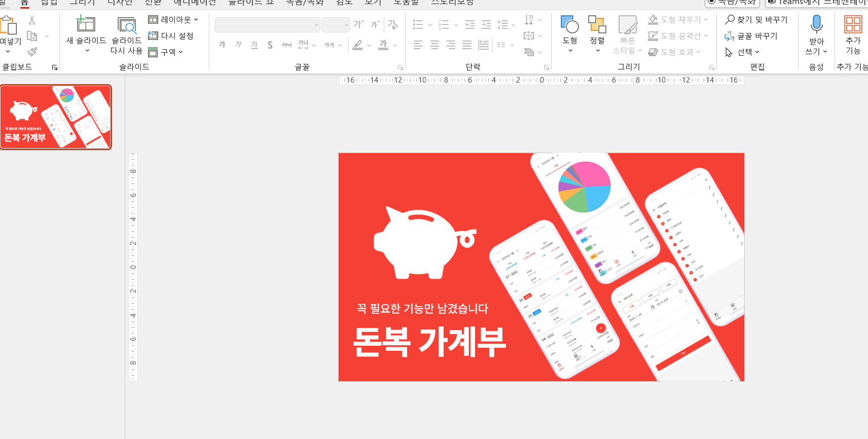
Task: Apply the font color swatch
Action: pyautogui.click(x=384, y=45)
